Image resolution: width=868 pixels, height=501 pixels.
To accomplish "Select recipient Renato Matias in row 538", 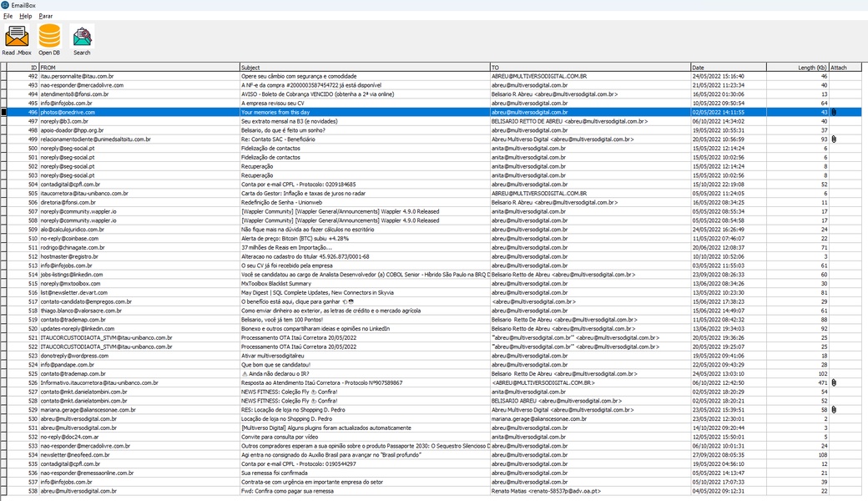I will click(x=546, y=491).
